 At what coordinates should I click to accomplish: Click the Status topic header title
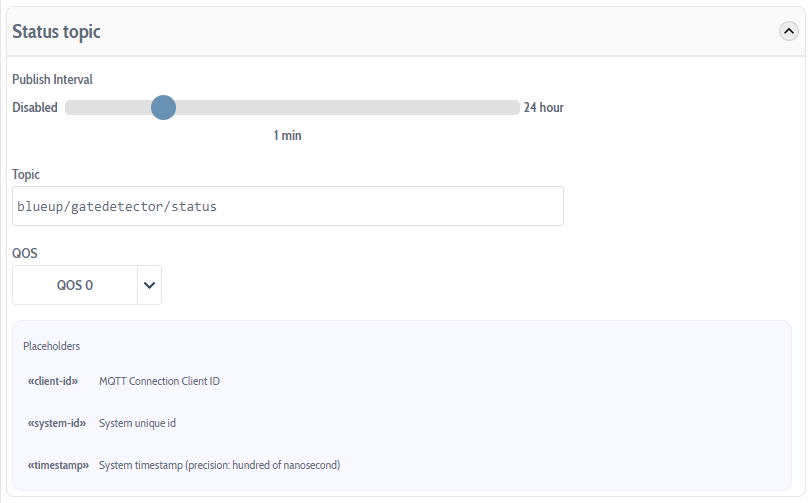tap(56, 32)
